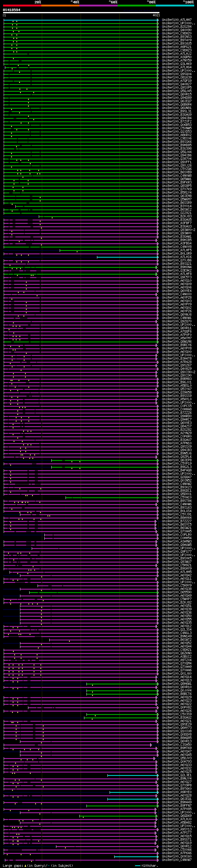Select the UniRef100_Q94IB3 label
Viewport: 197px width, 868px height.
click(176, 450)
